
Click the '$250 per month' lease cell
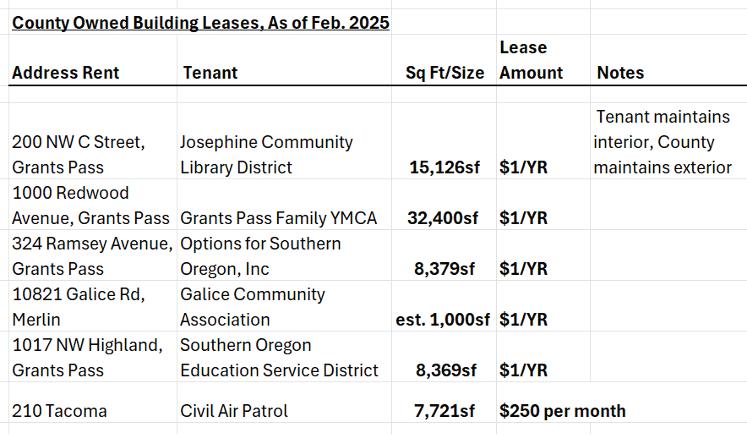pos(563,411)
